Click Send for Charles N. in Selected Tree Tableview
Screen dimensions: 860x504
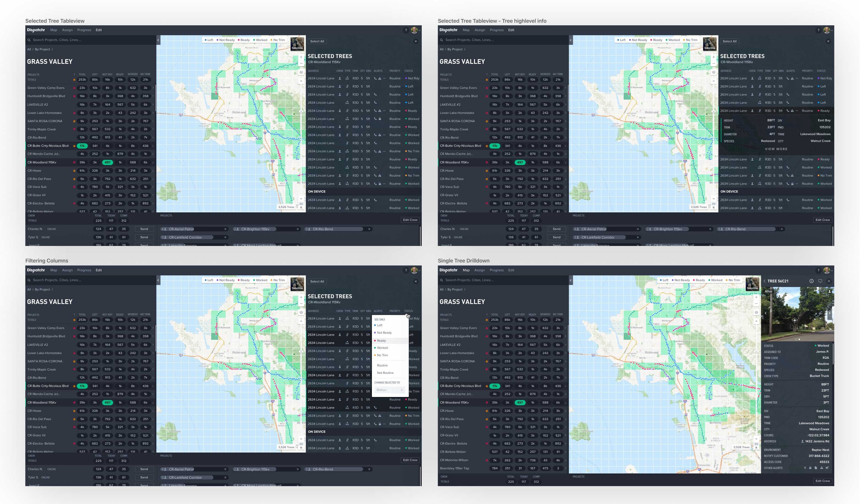[x=144, y=229]
